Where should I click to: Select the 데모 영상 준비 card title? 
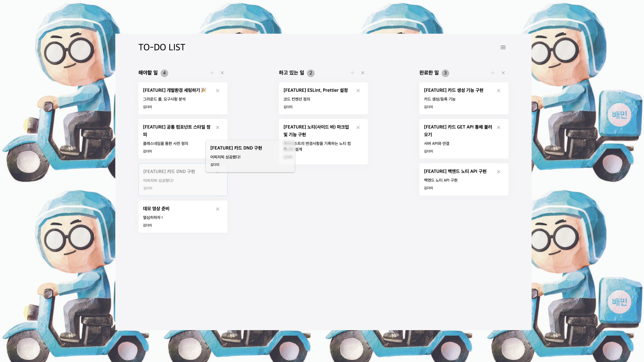[x=156, y=209]
